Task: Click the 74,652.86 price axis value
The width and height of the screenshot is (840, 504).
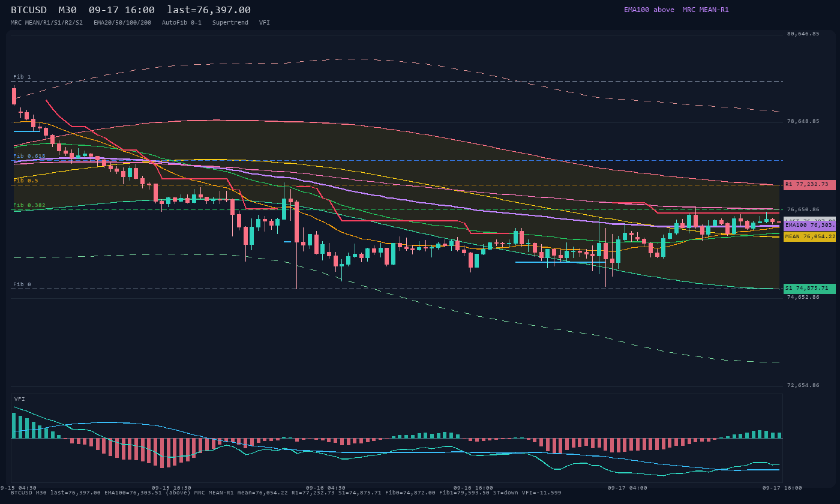Action: click(x=803, y=297)
